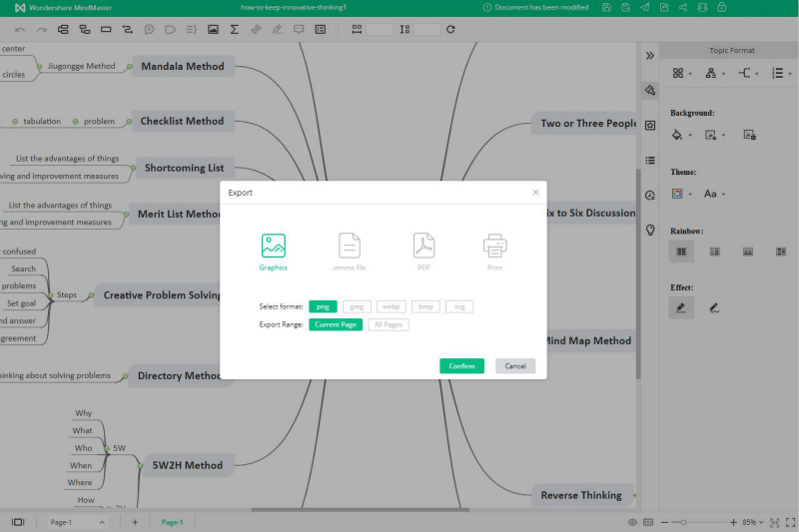This screenshot has height=532, width=799.
Task: Open the background fill color dropdown
Action: 682,135
